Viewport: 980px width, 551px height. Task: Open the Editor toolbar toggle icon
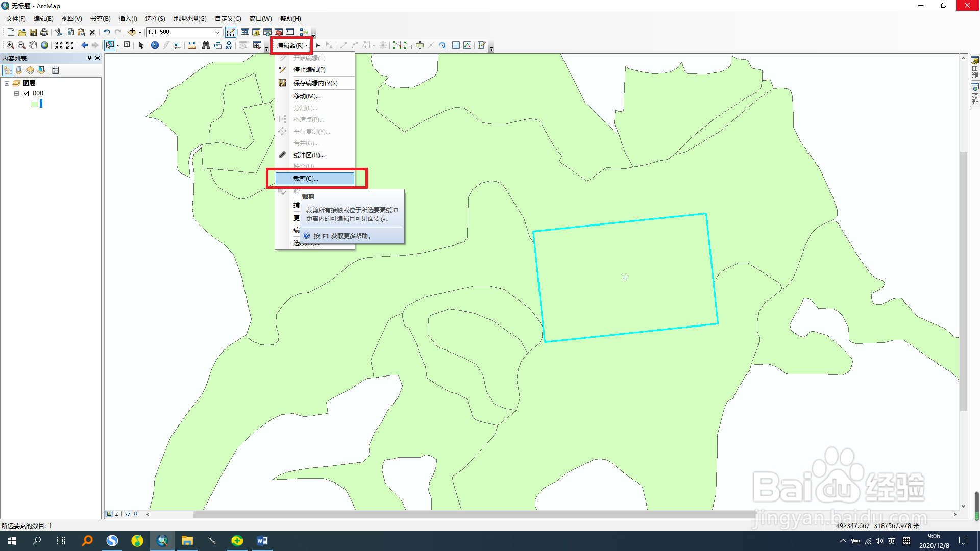(x=231, y=32)
